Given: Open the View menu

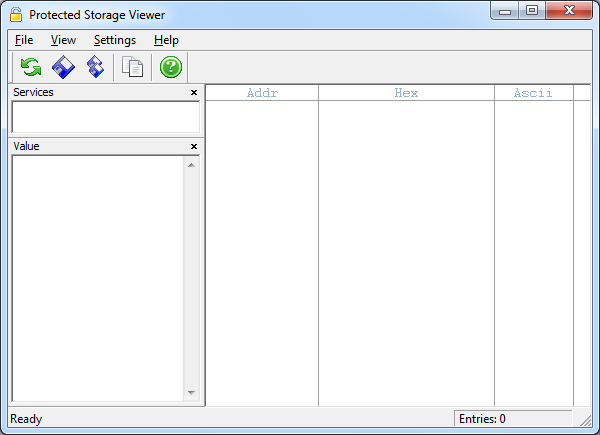Looking at the screenshot, I should 63,40.
